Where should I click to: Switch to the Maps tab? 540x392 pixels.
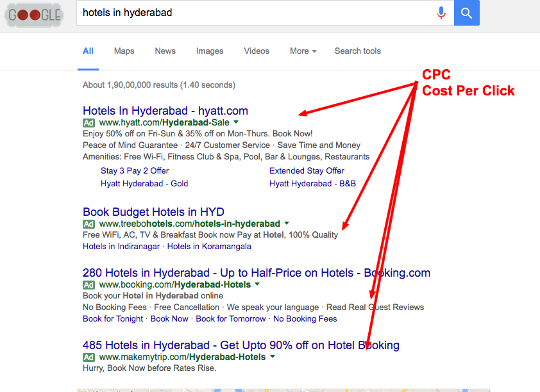[x=124, y=51]
